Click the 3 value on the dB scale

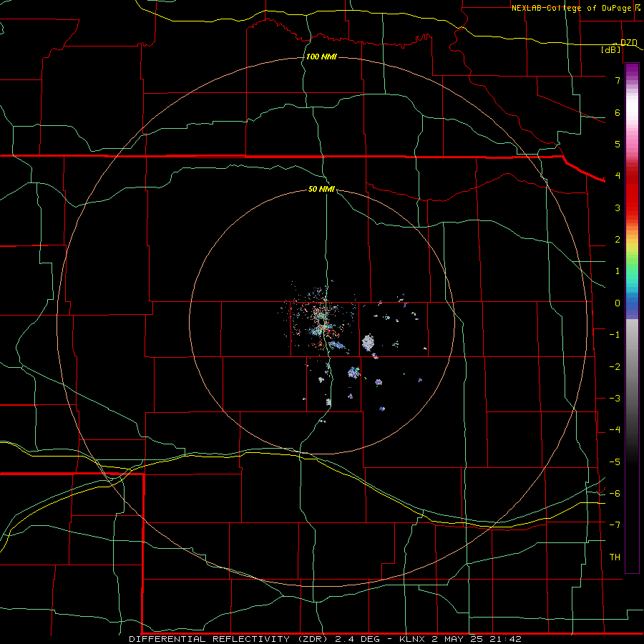pyautogui.click(x=618, y=208)
